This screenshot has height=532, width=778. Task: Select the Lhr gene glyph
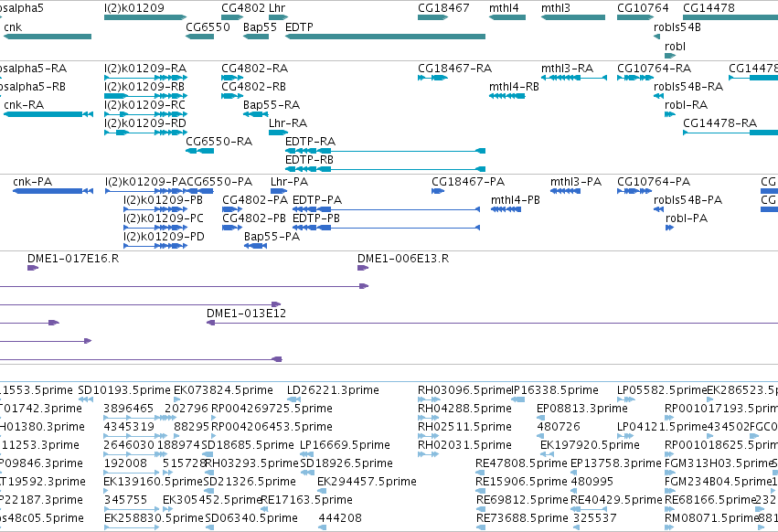click(x=278, y=18)
